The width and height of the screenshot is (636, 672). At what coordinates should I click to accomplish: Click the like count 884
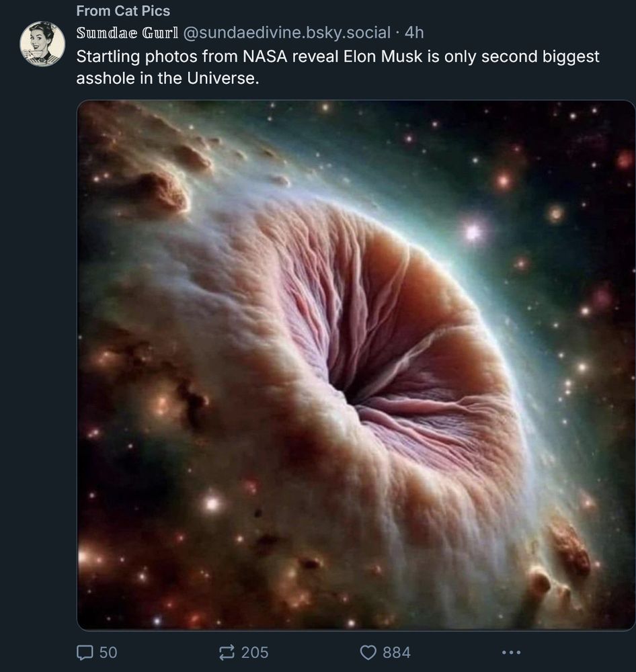tap(396, 652)
